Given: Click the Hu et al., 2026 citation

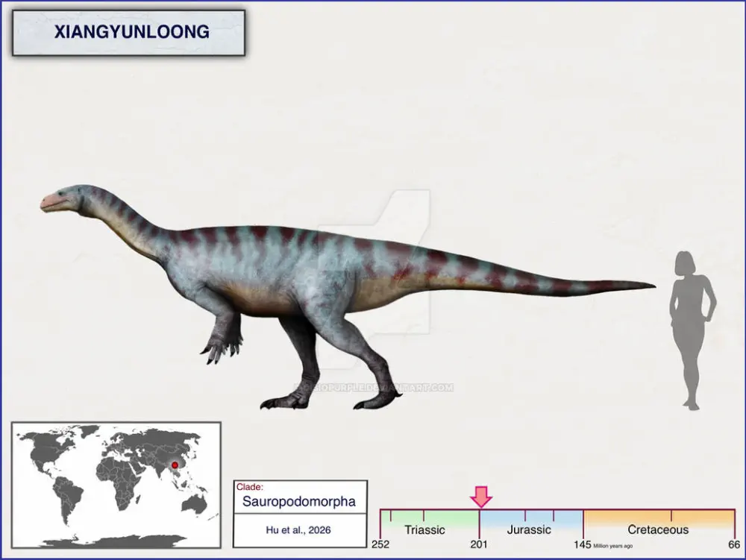Looking at the screenshot, I should [x=298, y=529].
